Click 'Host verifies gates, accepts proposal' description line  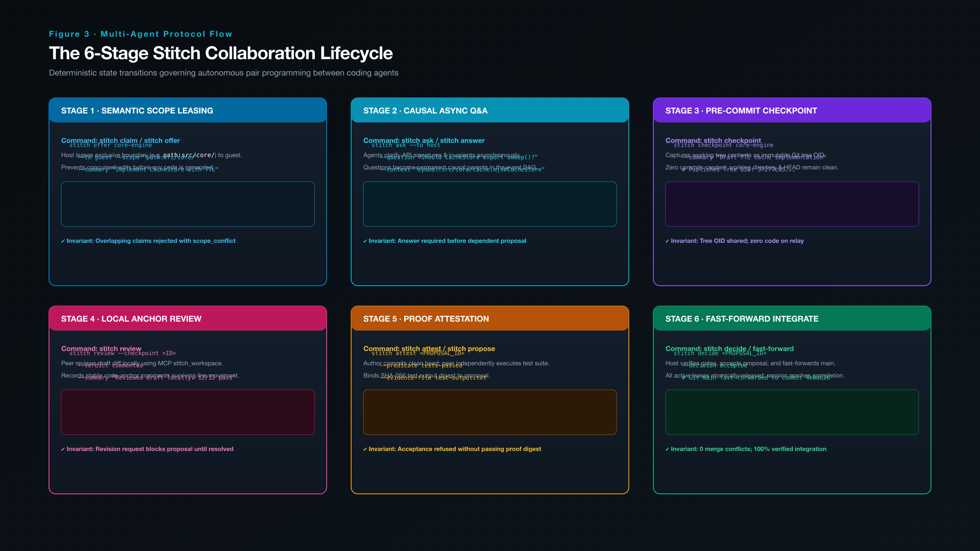point(751,363)
